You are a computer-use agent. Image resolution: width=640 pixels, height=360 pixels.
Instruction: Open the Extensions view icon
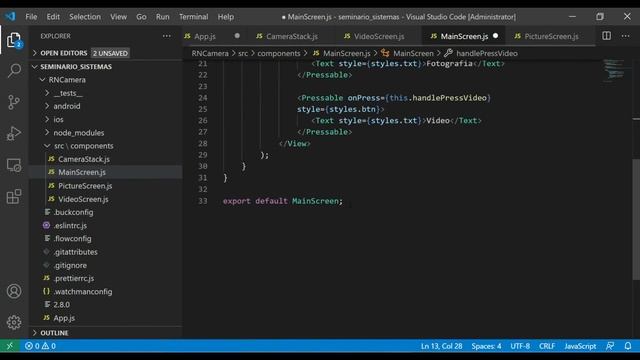click(14, 197)
